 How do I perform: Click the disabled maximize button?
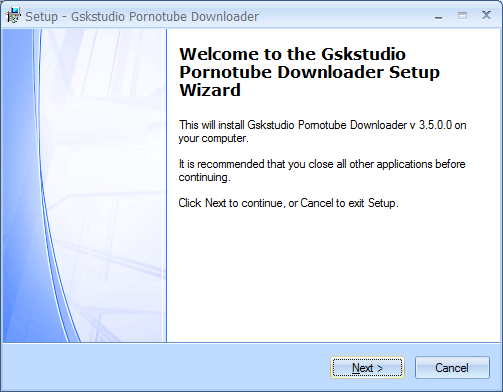(462, 16)
